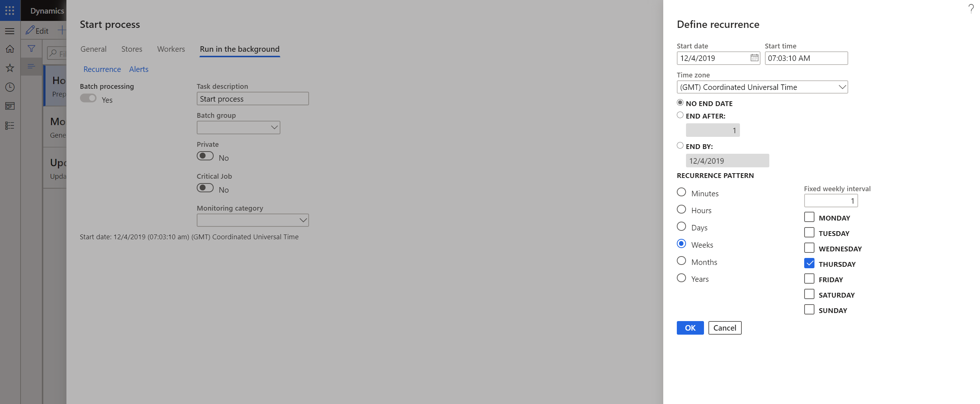Switch to the General tab
The height and width of the screenshot is (404, 980).
pos(94,49)
